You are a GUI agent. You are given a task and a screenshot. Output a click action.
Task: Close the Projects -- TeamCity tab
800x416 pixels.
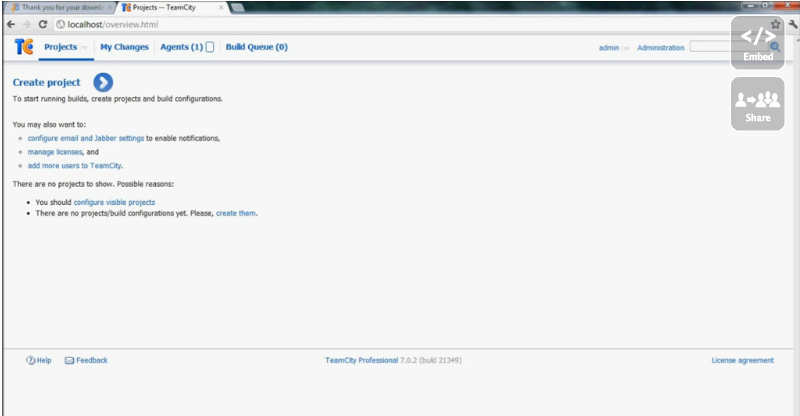point(221,8)
